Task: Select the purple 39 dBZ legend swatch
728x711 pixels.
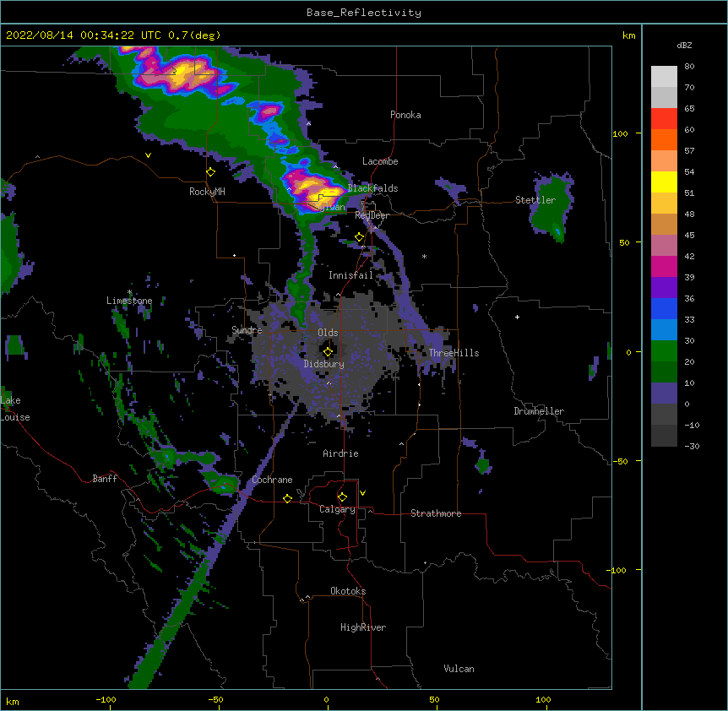Action: click(x=664, y=288)
